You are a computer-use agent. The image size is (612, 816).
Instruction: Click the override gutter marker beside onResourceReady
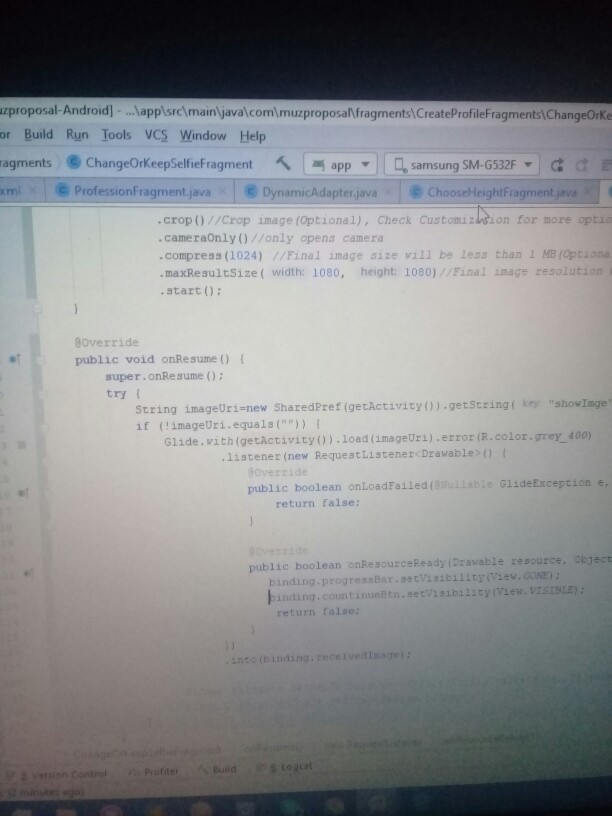(29, 573)
